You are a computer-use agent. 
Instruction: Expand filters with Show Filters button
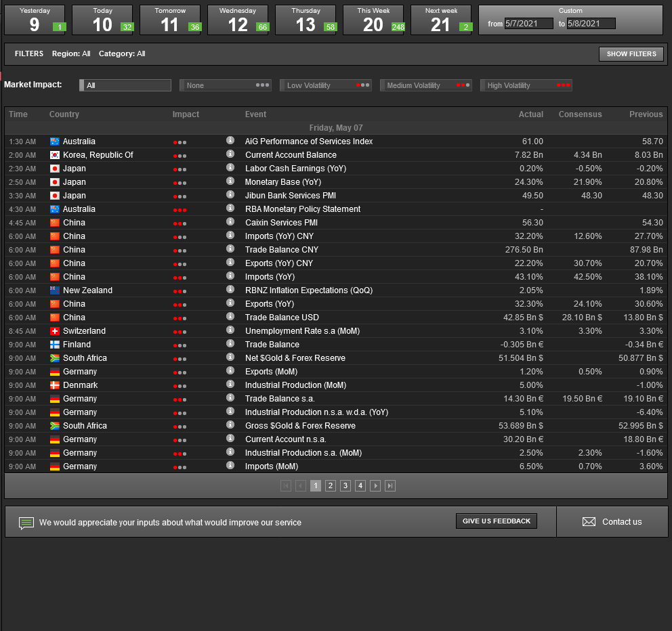[x=631, y=54]
